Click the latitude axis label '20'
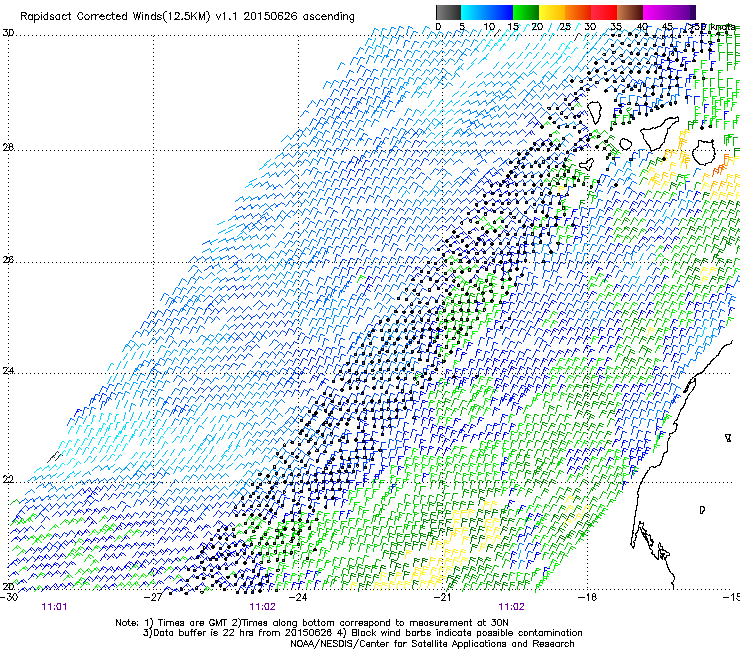Screen dimensions: 740x650 [8, 586]
